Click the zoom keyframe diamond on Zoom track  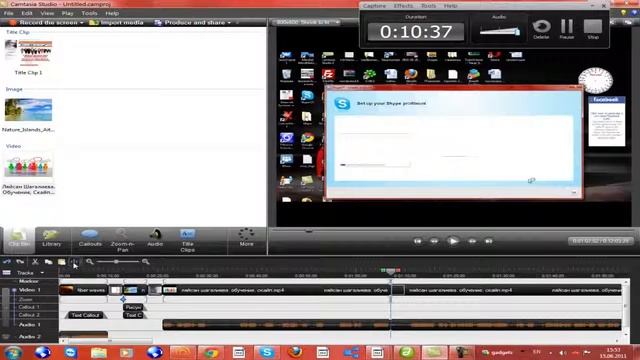tap(123, 299)
